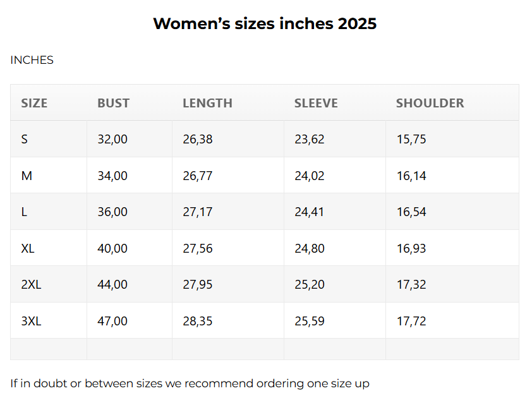The height and width of the screenshot is (398, 532).
Task: Select the BUST column header
Action: (113, 103)
